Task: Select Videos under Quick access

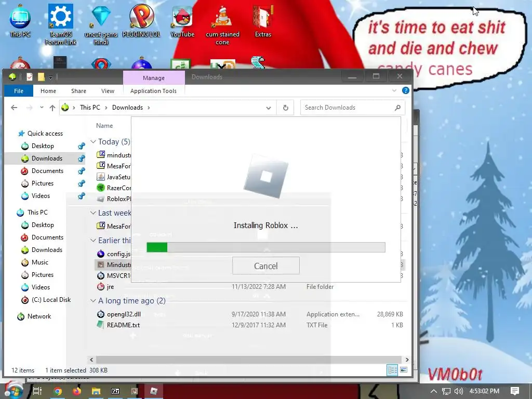Action: (x=41, y=196)
